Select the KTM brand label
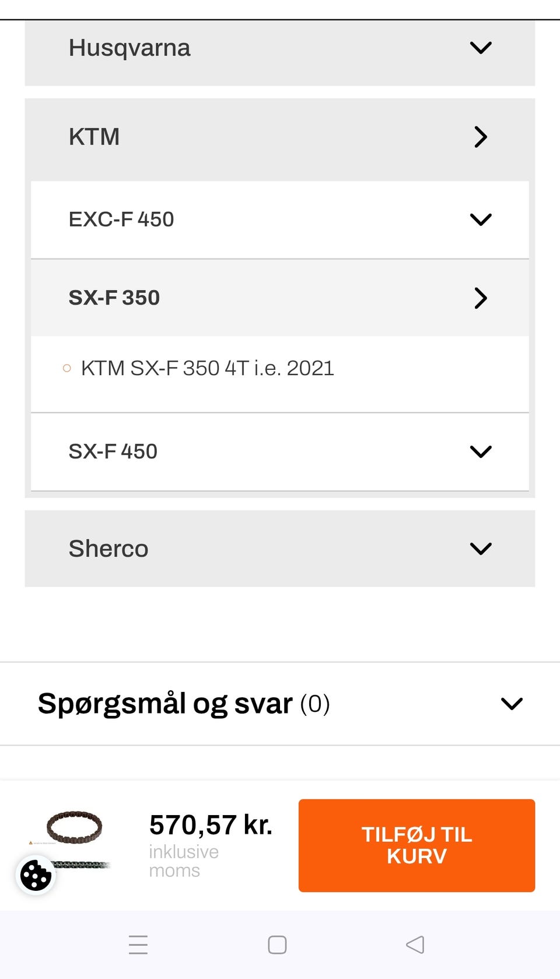 click(94, 137)
